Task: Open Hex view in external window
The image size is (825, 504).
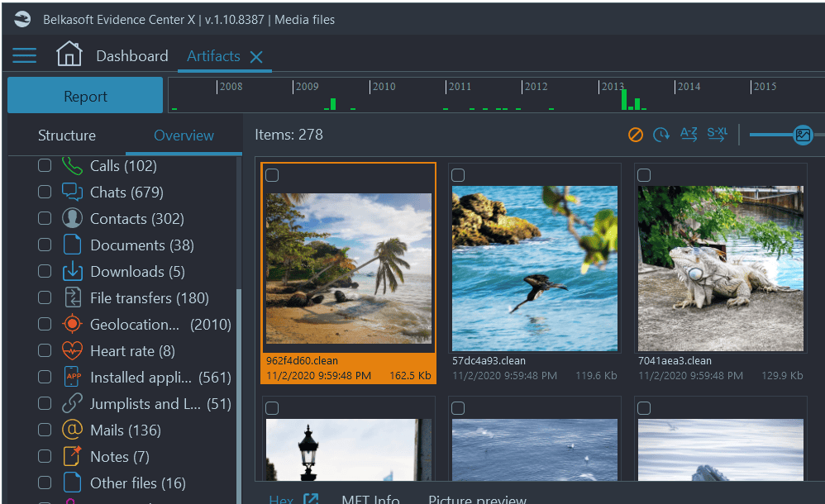Action: click(311, 499)
